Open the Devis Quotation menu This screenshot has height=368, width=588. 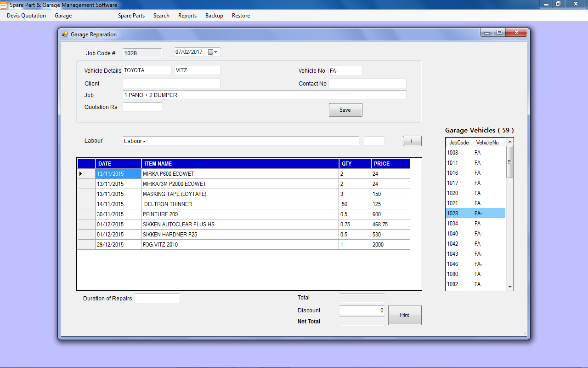pos(26,16)
